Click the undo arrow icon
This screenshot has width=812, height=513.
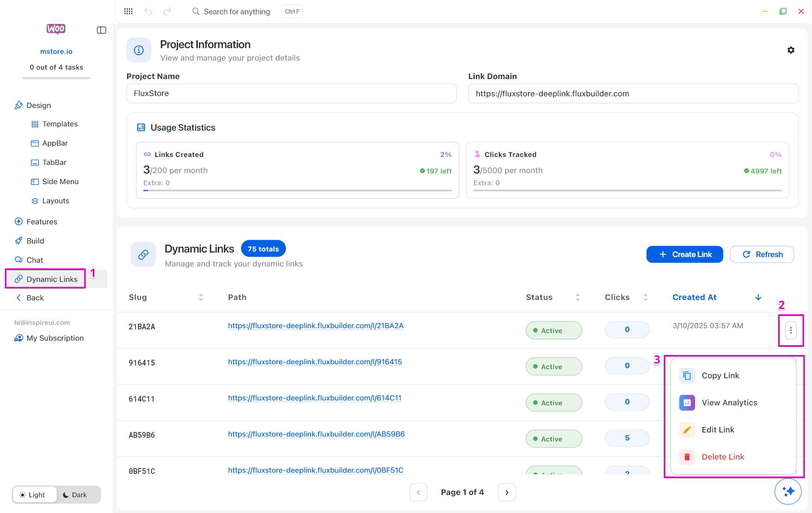(148, 11)
